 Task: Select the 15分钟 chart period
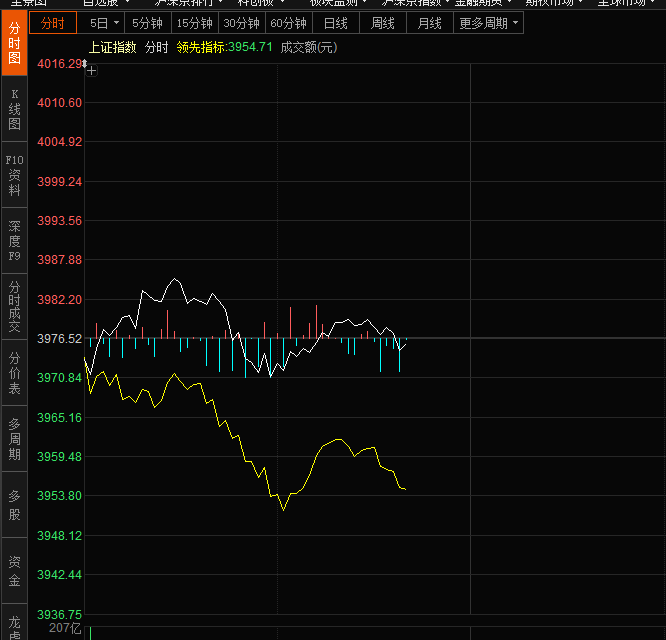click(x=194, y=22)
